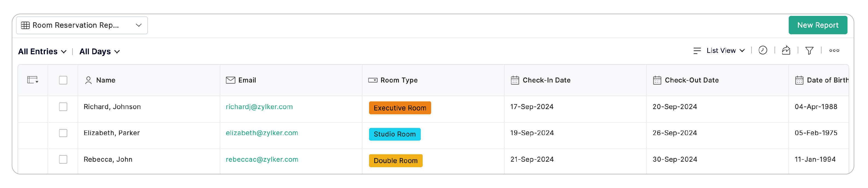
Task: Select the Rebecca, John row checkbox
Action: coord(63,159)
